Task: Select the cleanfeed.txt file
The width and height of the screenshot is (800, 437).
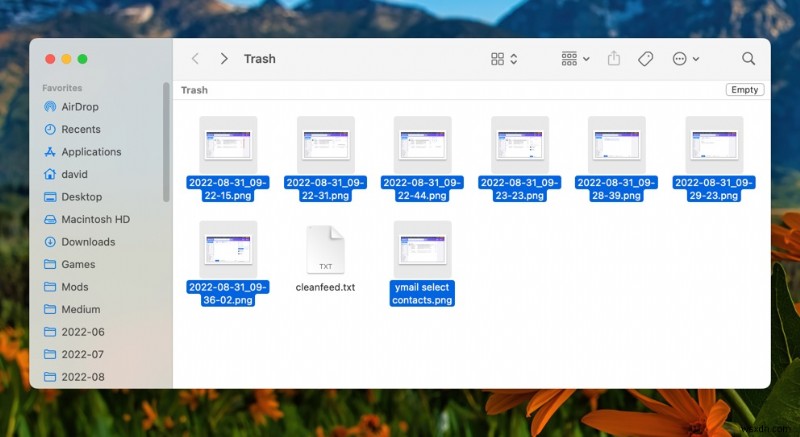Action: pos(326,259)
